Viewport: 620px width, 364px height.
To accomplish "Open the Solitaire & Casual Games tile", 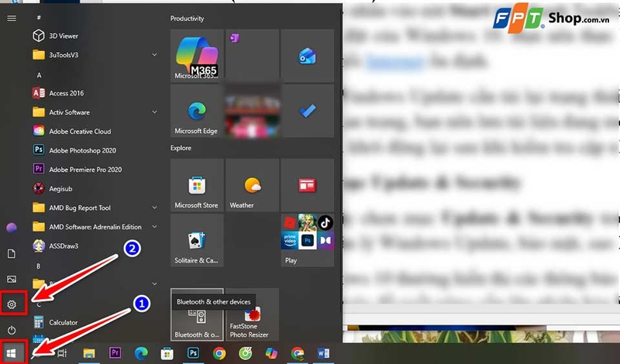I will tap(197, 240).
